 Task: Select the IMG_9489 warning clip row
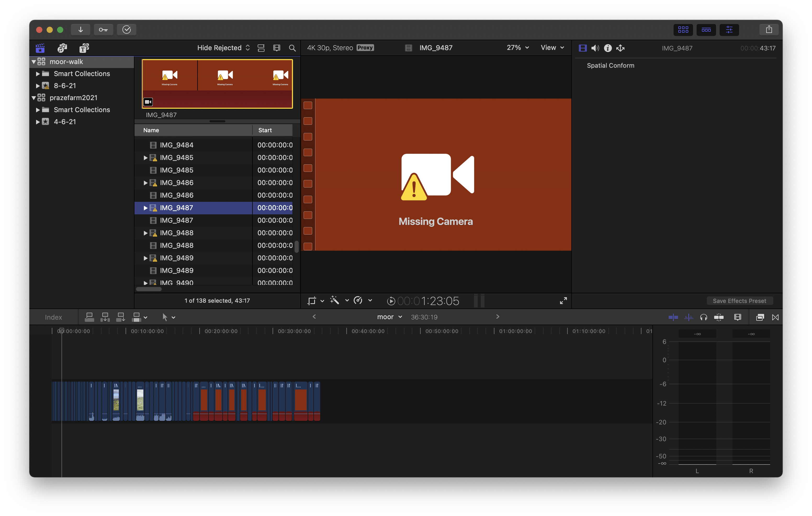(x=213, y=258)
